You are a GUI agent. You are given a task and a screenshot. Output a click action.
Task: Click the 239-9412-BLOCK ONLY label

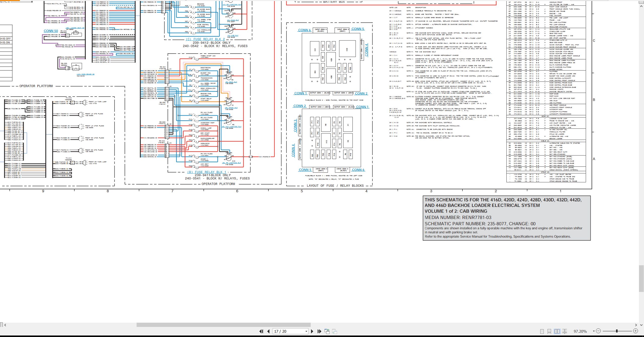click(x=212, y=43)
